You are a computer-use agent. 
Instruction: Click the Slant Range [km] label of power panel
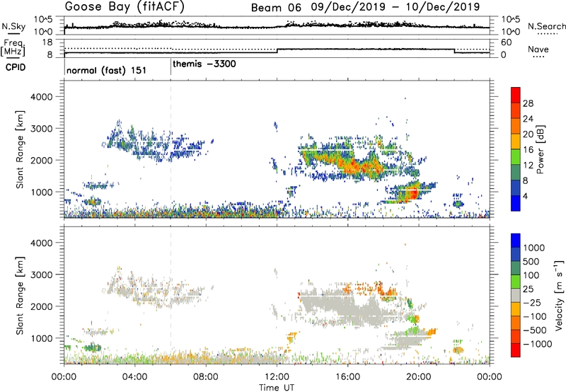coord(20,149)
